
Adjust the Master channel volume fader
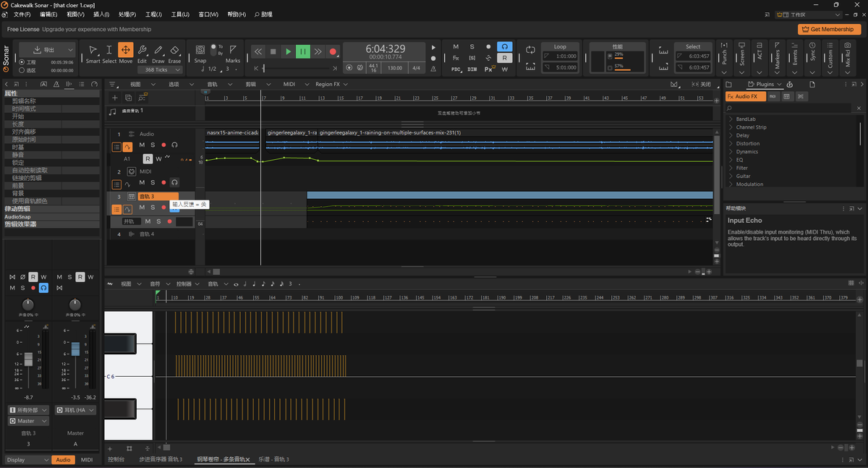coord(75,349)
